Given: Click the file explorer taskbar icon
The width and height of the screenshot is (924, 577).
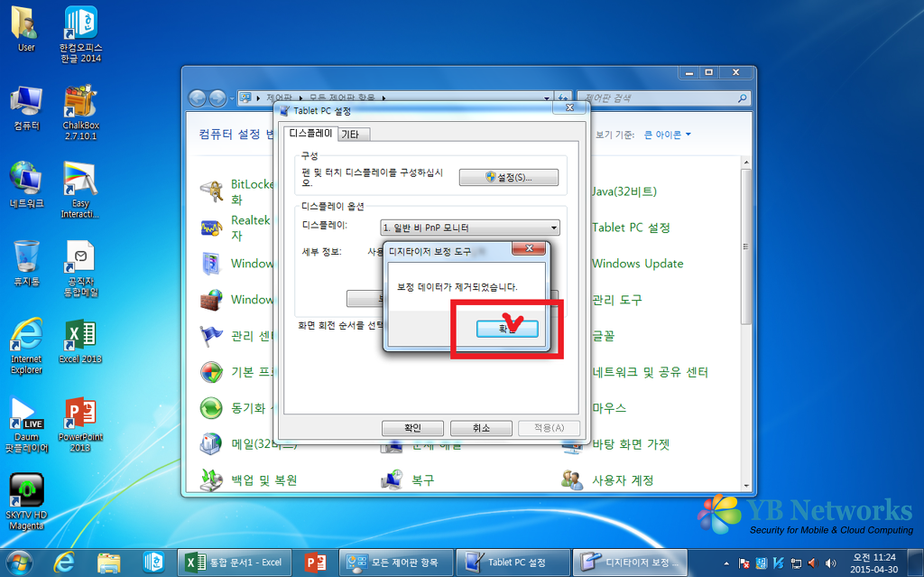Looking at the screenshot, I should pyautogui.click(x=108, y=563).
